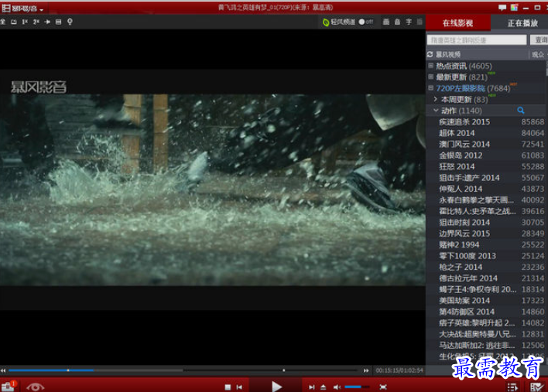548x392 pixels.
Task: Select 澳门风云 2014 movie
Action: pos(464,144)
